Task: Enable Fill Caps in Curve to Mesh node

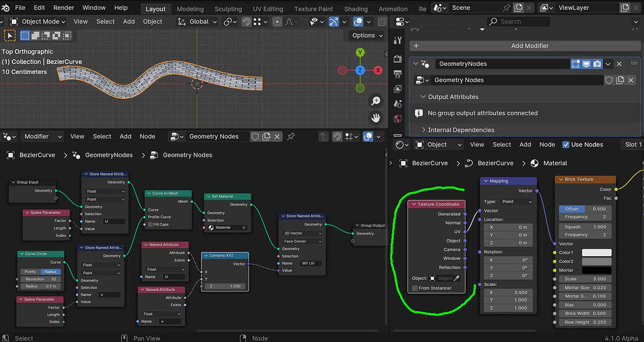Action: click(151, 224)
